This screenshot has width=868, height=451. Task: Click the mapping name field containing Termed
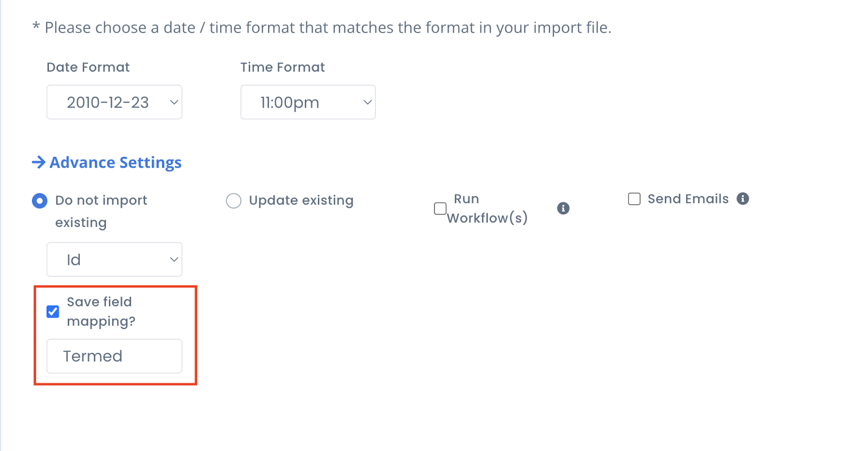pyautogui.click(x=114, y=356)
